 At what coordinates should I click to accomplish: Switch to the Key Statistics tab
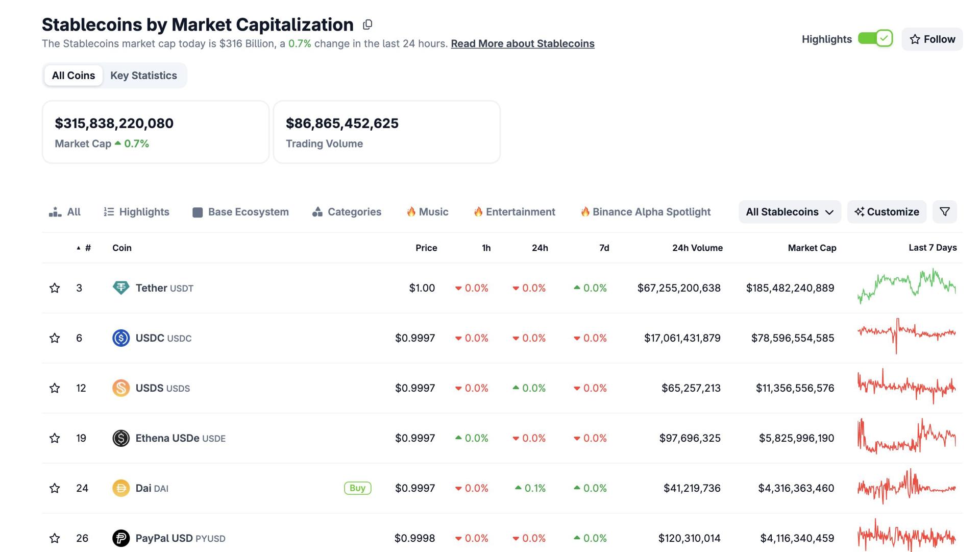click(144, 75)
